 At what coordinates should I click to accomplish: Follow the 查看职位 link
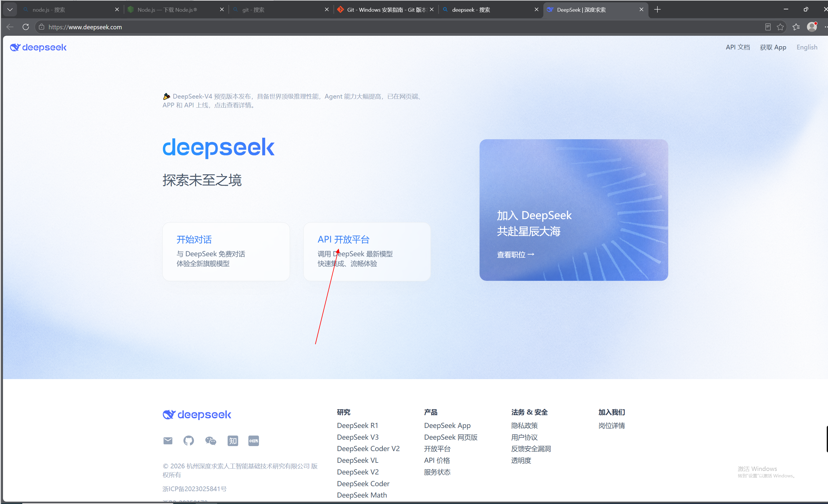coord(516,255)
